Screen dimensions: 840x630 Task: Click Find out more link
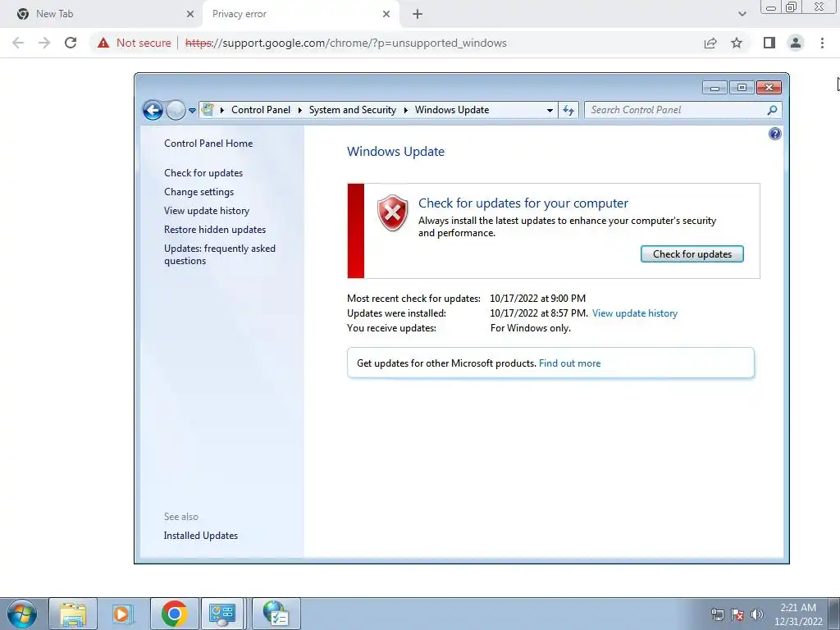click(569, 363)
